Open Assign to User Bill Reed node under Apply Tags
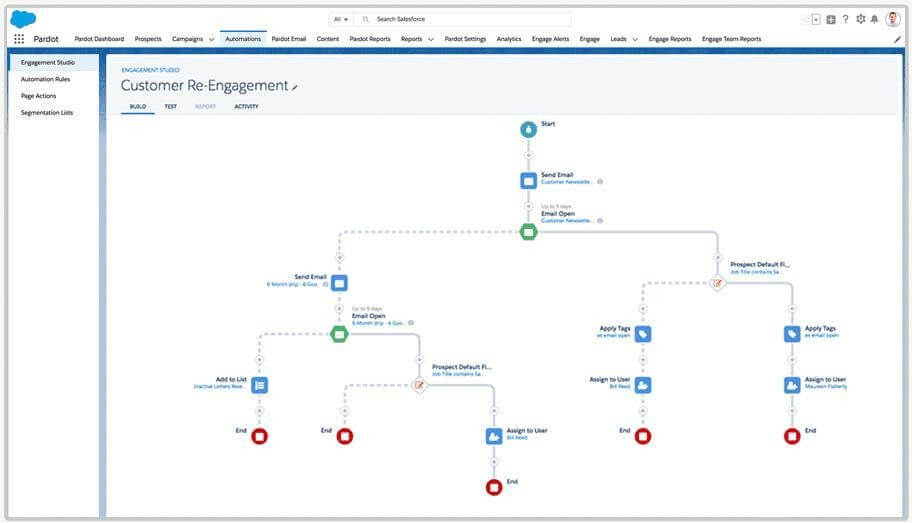Image resolution: width=912 pixels, height=523 pixels. point(643,385)
